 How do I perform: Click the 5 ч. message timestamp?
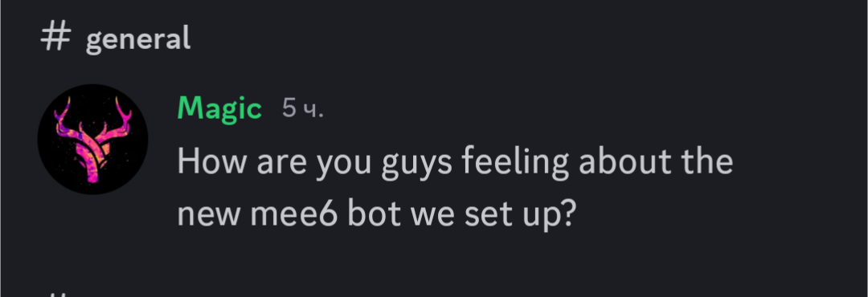[x=302, y=108]
